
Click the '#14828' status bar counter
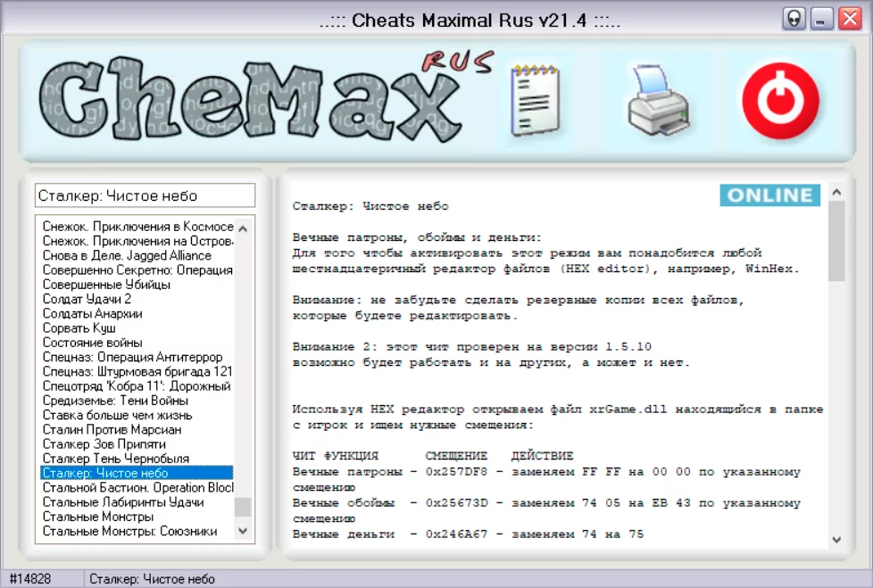(30, 578)
